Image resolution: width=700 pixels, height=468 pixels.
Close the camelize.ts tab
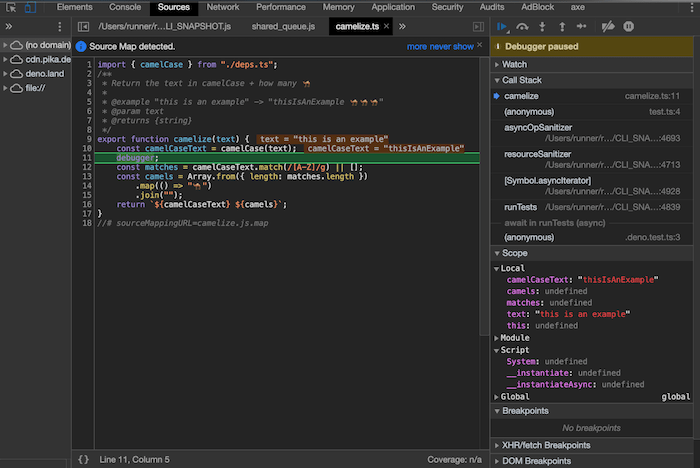pos(387,26)
